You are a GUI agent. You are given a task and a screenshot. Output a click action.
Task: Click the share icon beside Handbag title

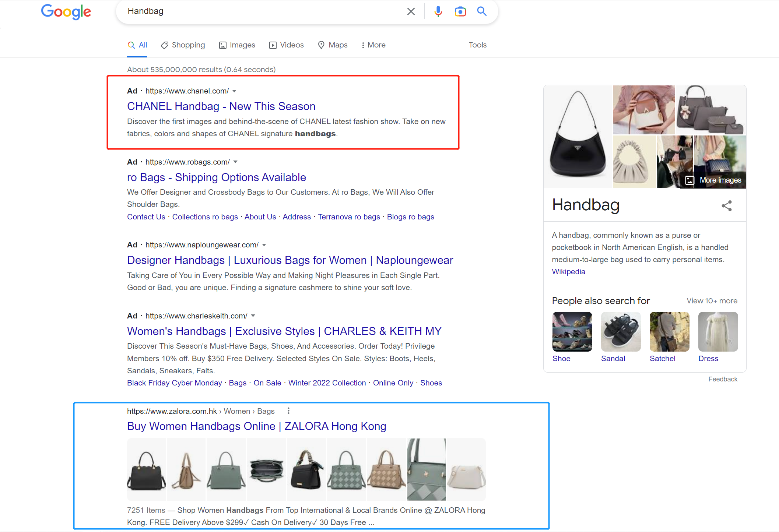click(x=726, y=205)
